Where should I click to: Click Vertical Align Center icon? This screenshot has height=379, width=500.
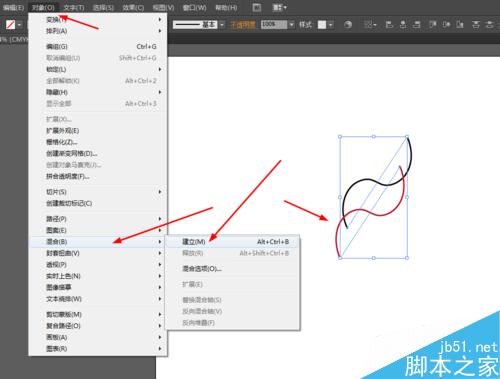tap(446, 25)
